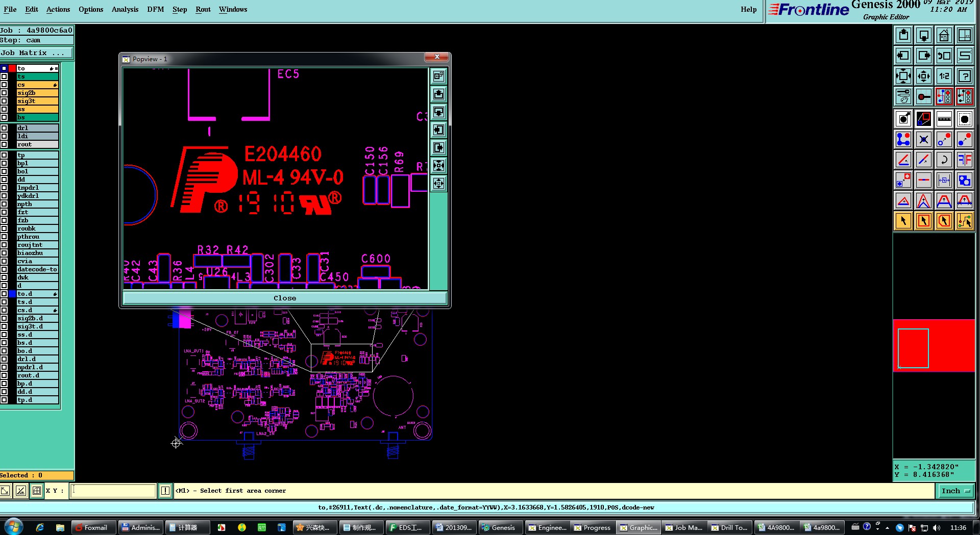Select the biaozhu layer row

[37, 253]
